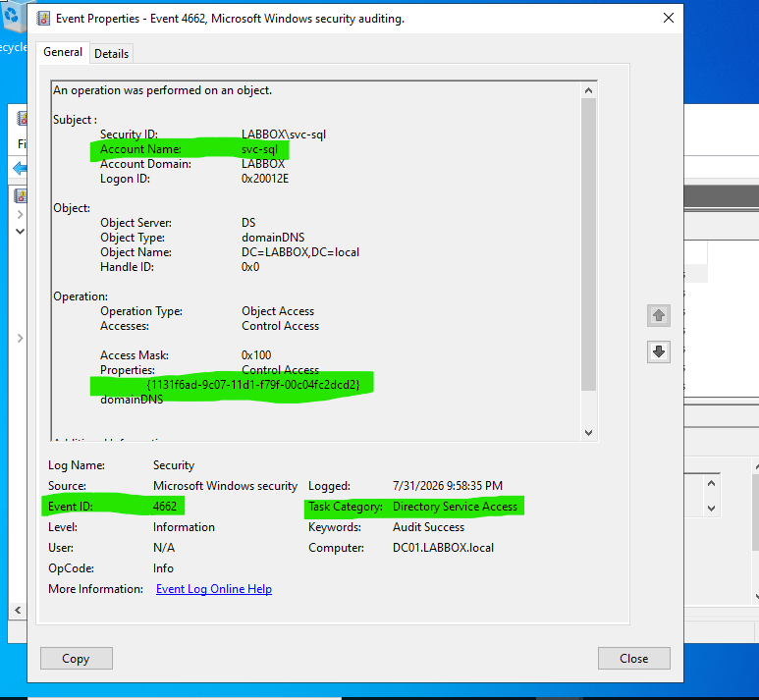Click the Computer value DC01.LABBOX.local
The height and width of the screenshot is (700, 759).
pyautogui.click(x=443, y=548)
